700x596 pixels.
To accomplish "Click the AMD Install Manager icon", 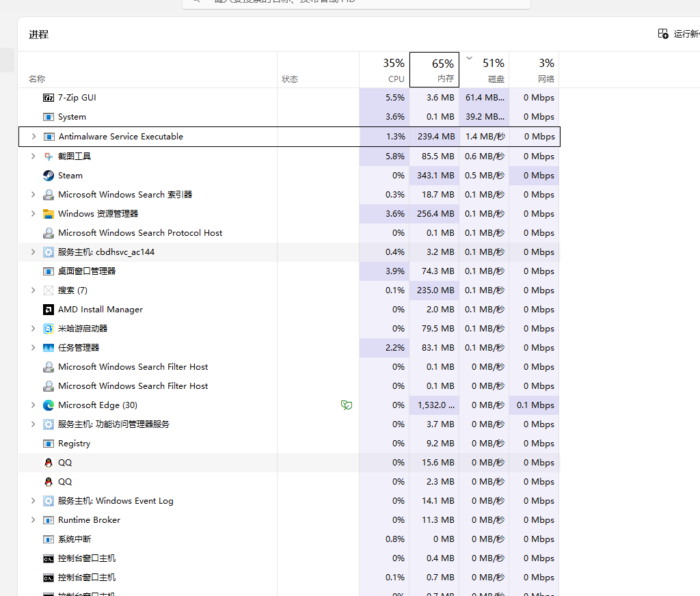I will (x=49, y=310).
